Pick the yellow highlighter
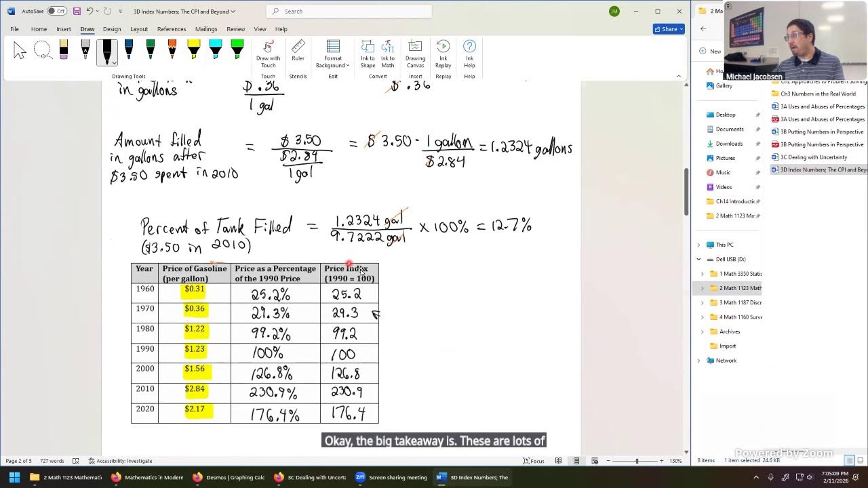868x488 pixels. (x=194, y=50)
